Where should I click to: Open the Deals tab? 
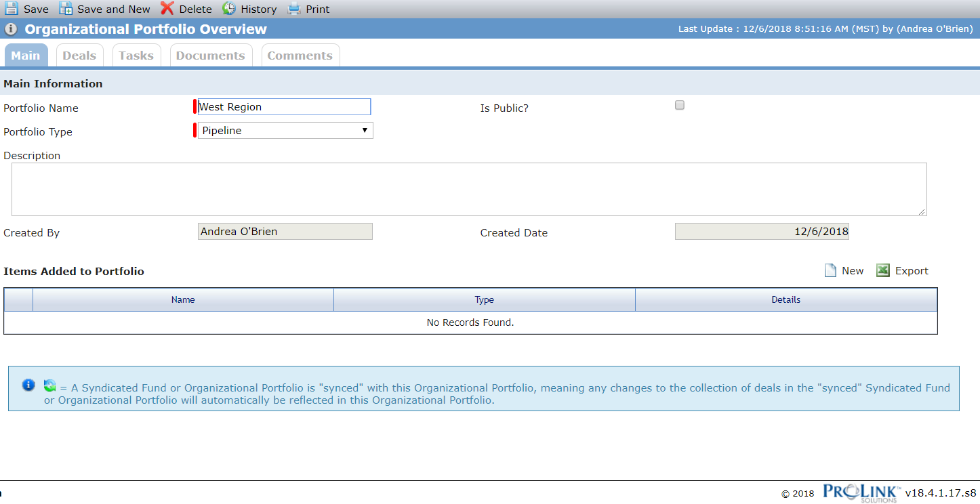(x=79, y=56)
